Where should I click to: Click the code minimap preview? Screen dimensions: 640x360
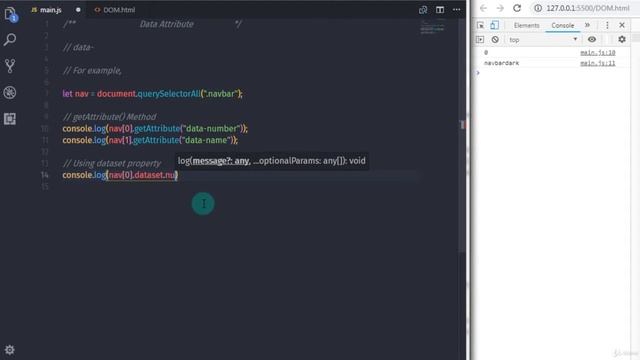tap(432, 28)
